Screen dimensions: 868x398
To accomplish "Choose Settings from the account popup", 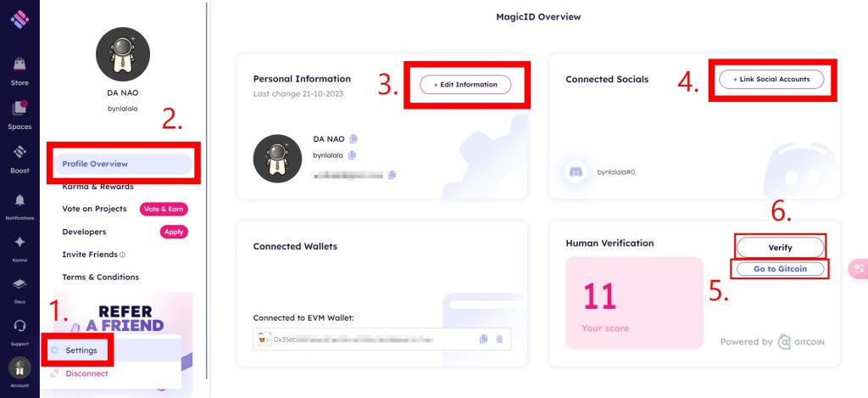I will pos(81,350).
